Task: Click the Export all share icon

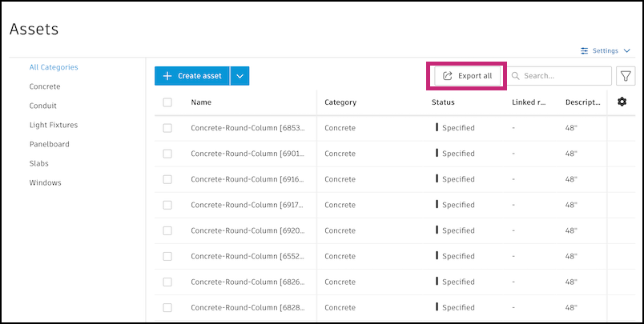Action: (448, 76)
